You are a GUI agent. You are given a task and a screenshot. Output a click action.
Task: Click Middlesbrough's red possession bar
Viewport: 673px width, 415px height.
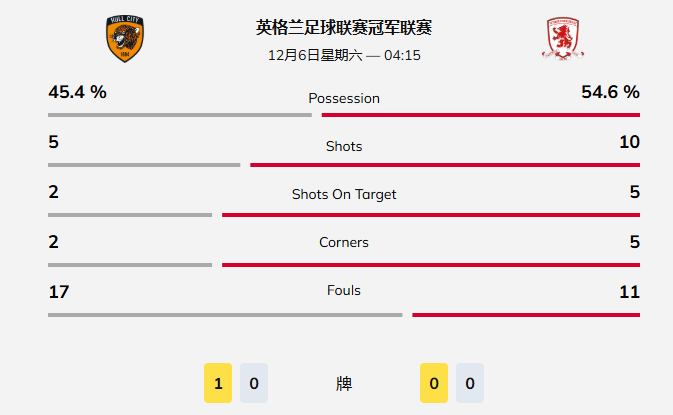[481, 115]
